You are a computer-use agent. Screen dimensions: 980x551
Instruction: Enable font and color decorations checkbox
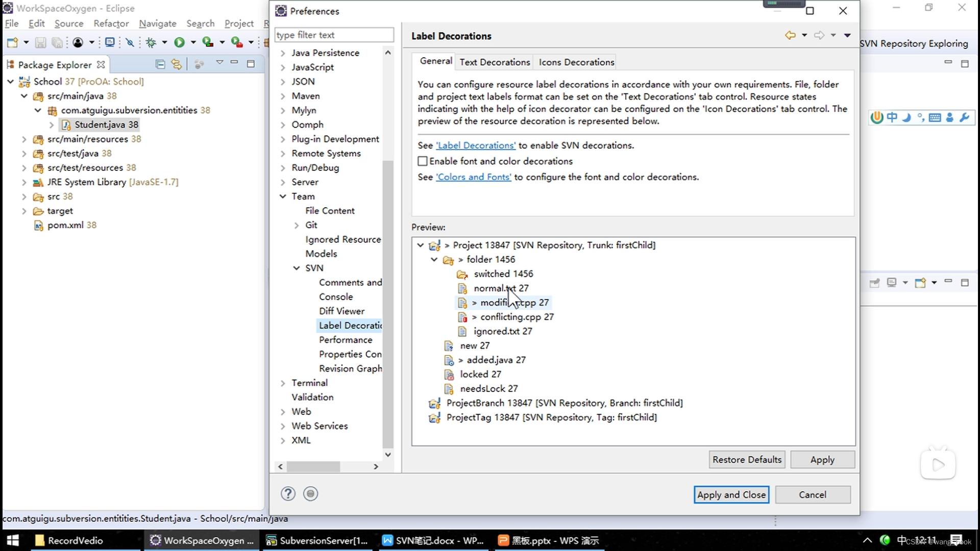423,161
